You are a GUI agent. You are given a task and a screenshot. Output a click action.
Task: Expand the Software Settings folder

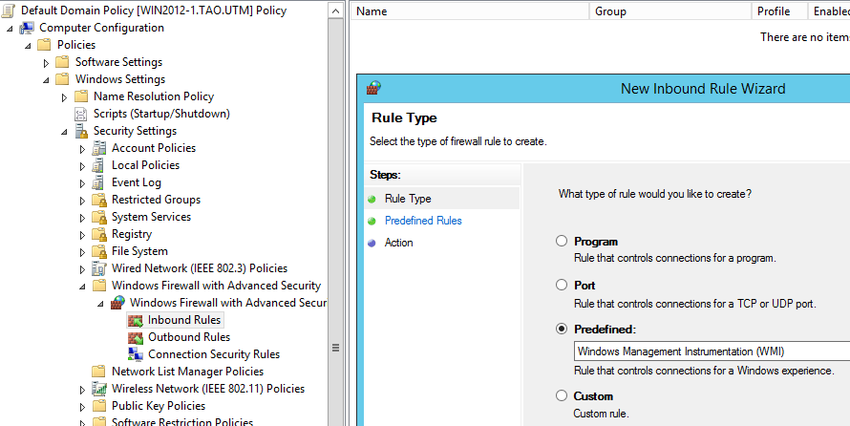click(x=47, y=63)
